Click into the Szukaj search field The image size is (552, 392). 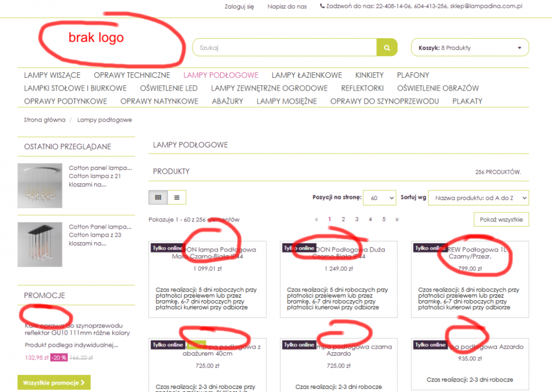tap(284, 47)
